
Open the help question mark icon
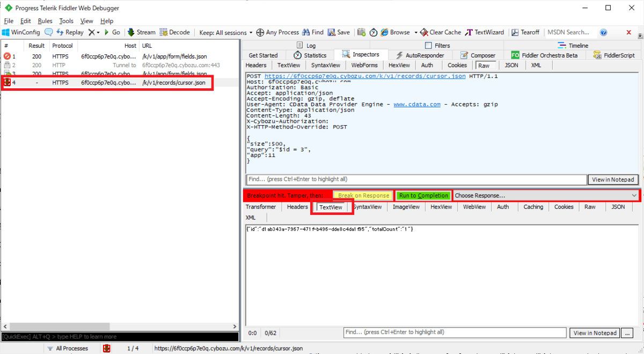[x=603, y=32]
